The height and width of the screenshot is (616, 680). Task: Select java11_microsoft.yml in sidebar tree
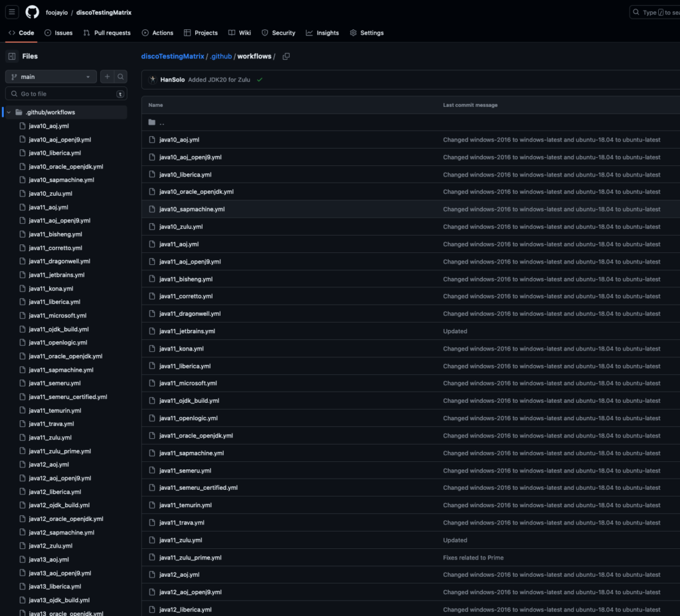pyautogui.click(x=57, y=315)
